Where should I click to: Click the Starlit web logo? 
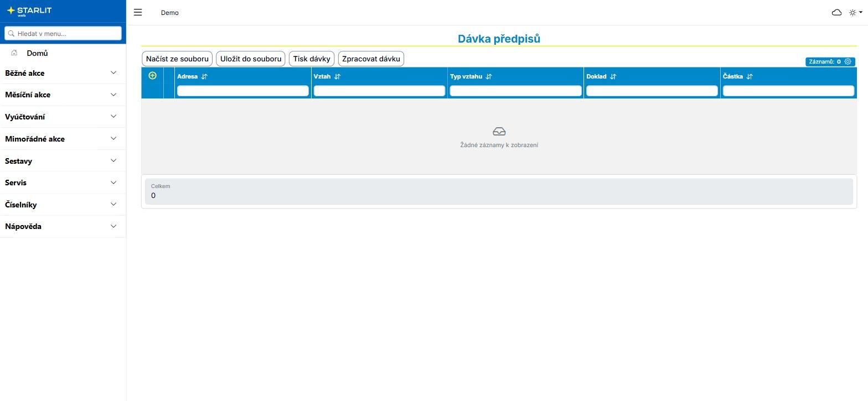click(x=29, y=11)
